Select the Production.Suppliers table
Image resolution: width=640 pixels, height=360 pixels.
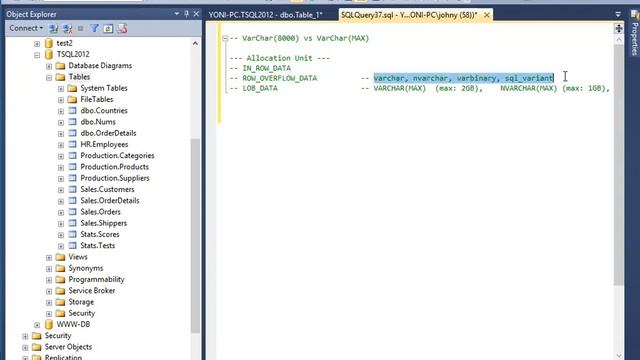[115, 178]
